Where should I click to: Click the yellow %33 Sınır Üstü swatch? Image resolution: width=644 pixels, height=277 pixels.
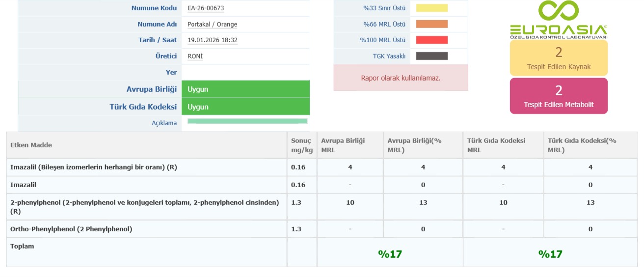click(432, 8)
